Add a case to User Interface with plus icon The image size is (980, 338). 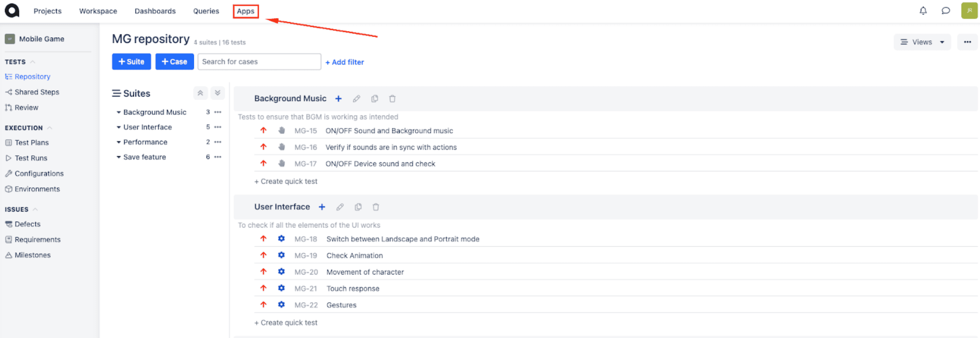click(322, 207)
